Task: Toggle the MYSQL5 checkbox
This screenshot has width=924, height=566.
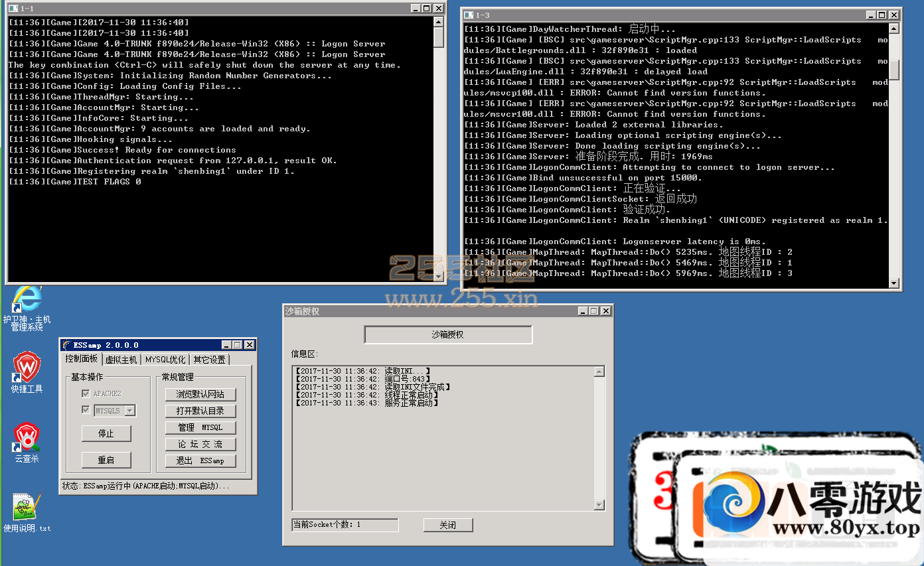Action: pos(85,410)
